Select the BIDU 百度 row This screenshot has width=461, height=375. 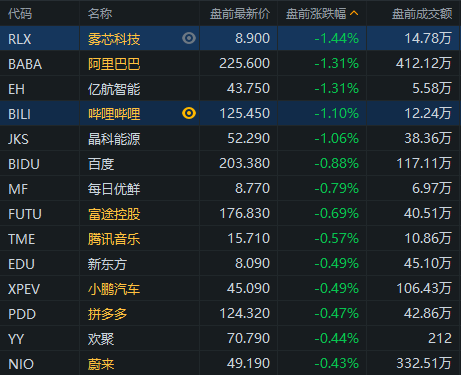[x=230, y=163]
